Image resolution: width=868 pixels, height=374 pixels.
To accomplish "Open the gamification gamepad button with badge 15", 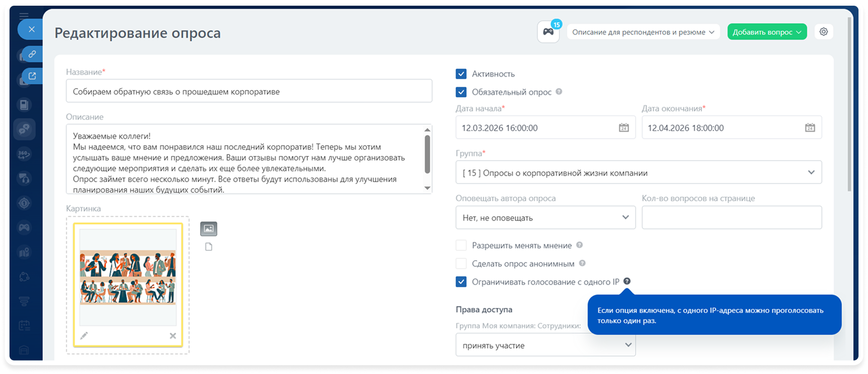I will coord(548,32).
